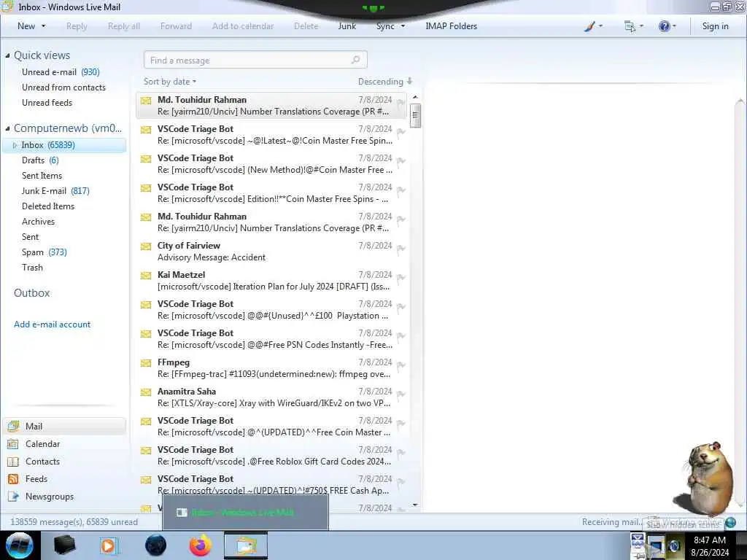Image resolution: width=747 pixels, height=560 pixels.
Task: Click envelope icon of City of Fairview message
Action: 146,246
